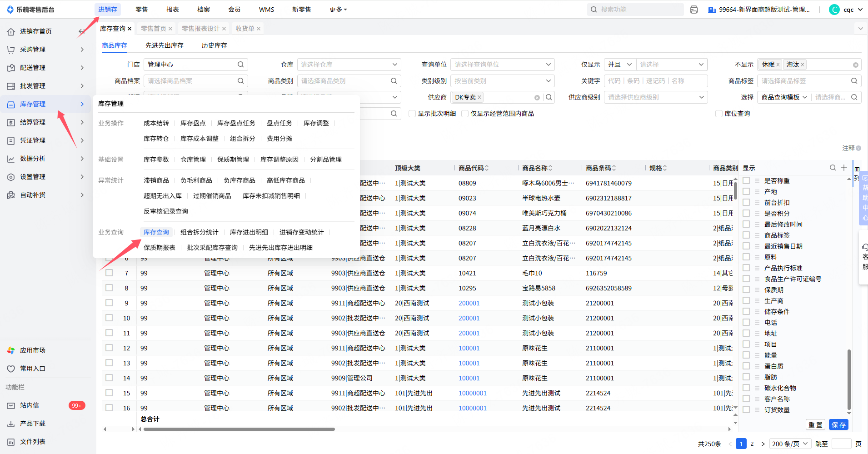Switch to the 历史库存 tab
Viewport: 868px width, 454px height.
point(214,45)
